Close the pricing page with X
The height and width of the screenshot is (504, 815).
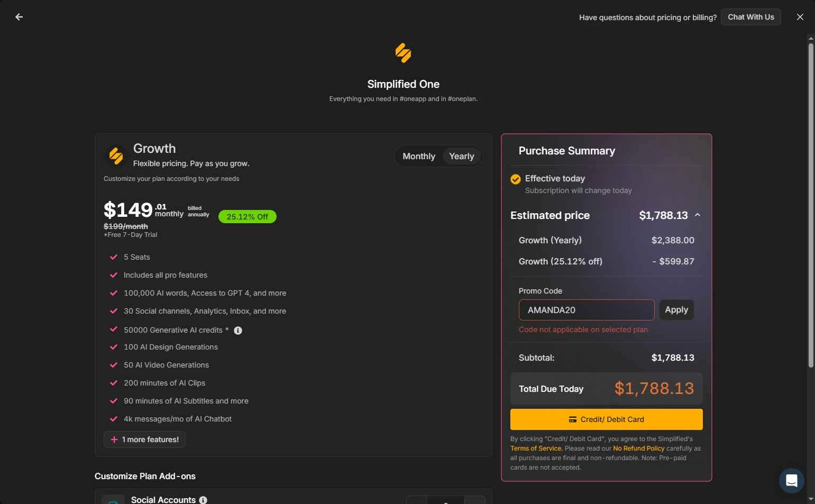click(800, 17)
